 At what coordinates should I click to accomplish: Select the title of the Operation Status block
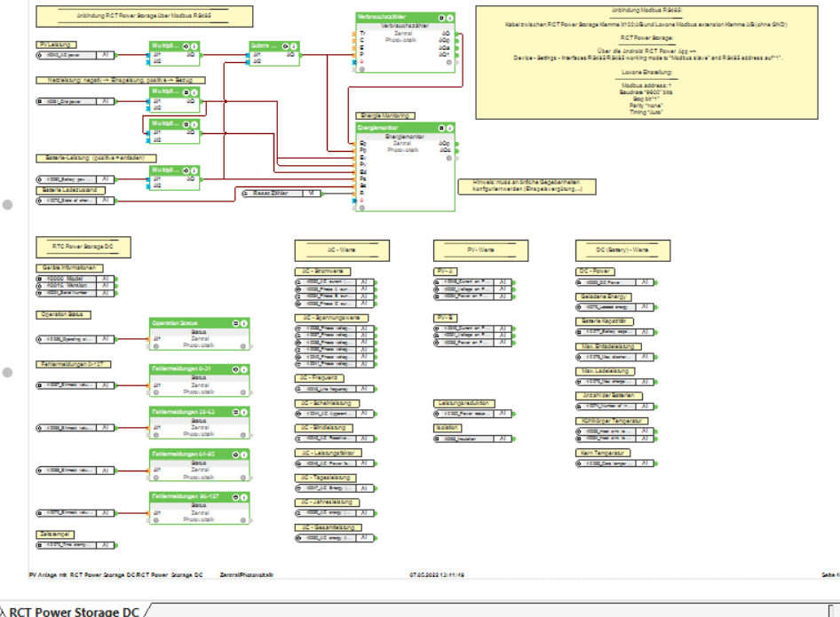click(x=175, y=323)
